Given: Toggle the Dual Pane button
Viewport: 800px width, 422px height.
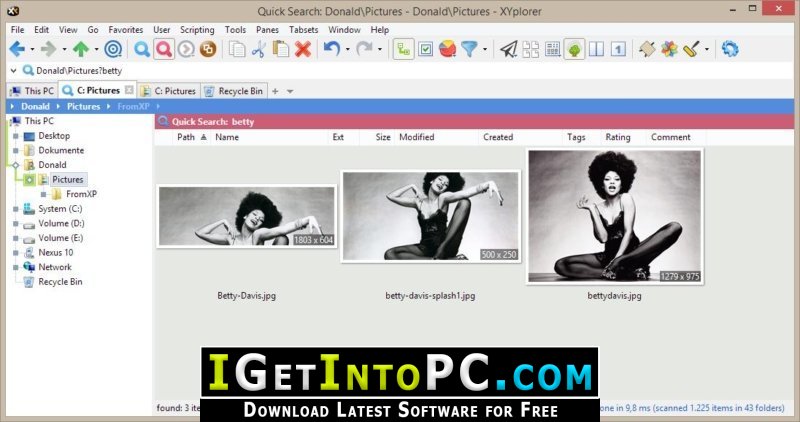Looking at the screenshot, I should point(596,49).
